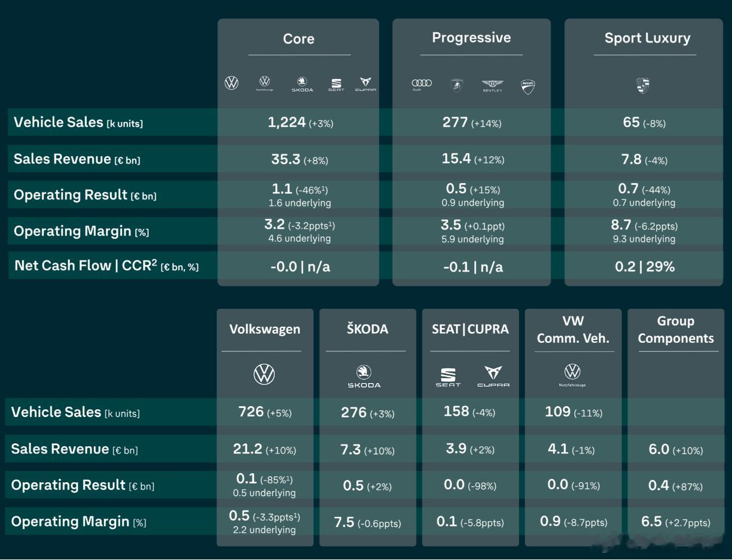Select the Net Cash Flow | CCR row label
Image resolution: width=732 pixels, height=560 pixels.
(106, 266)
